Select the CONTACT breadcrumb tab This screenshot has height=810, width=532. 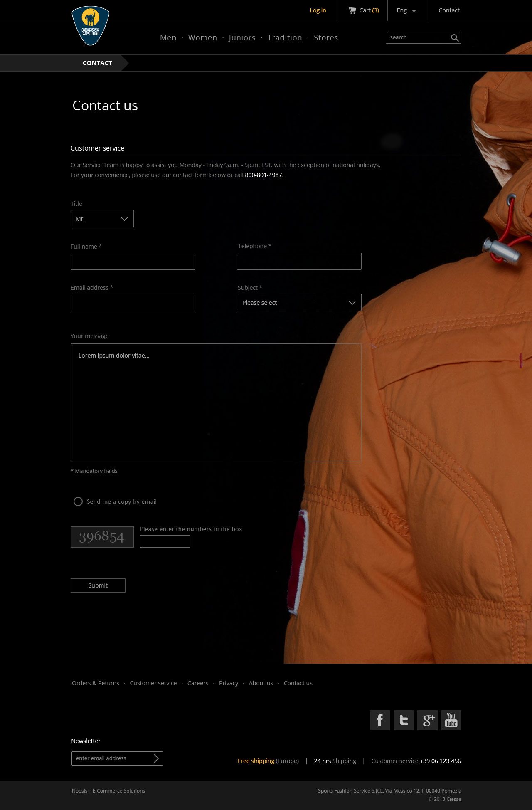97,63
